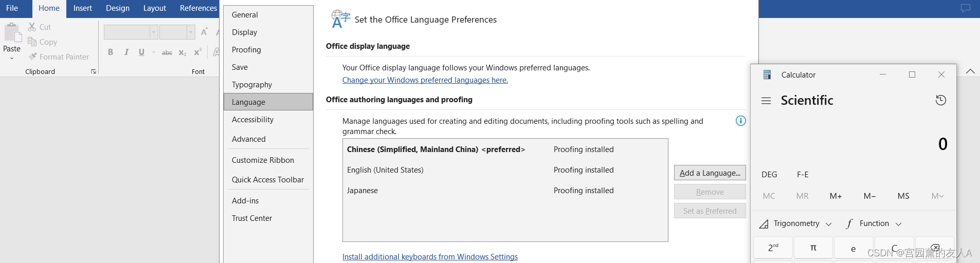
Task: Click the pi constant key in Calculator
Action: coord(813,248)
